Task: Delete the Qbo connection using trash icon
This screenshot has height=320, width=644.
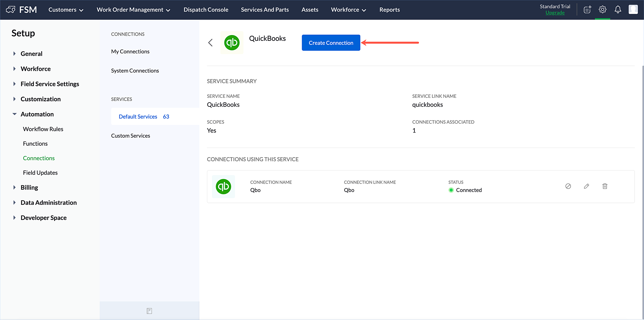Action: point(605,186)
